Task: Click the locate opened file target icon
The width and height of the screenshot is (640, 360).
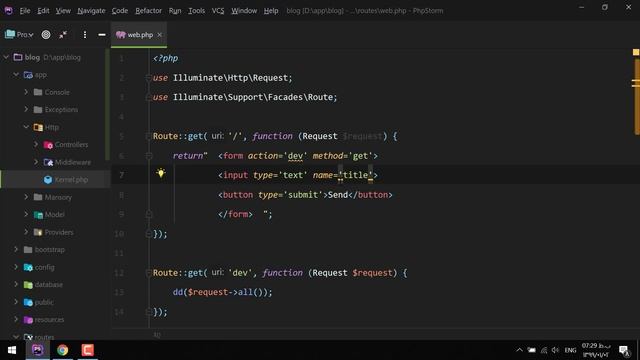Action: (x=46, y=35)
